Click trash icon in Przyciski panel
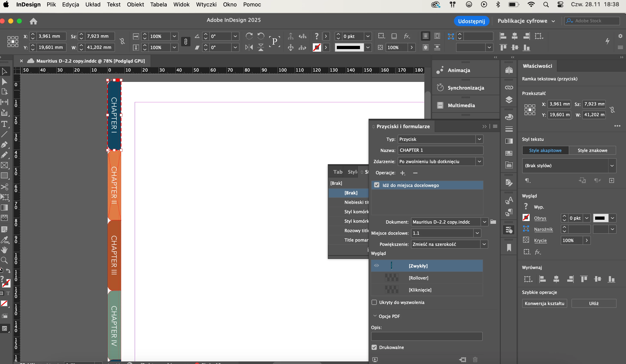626x364 pixels. click(475, 359)
